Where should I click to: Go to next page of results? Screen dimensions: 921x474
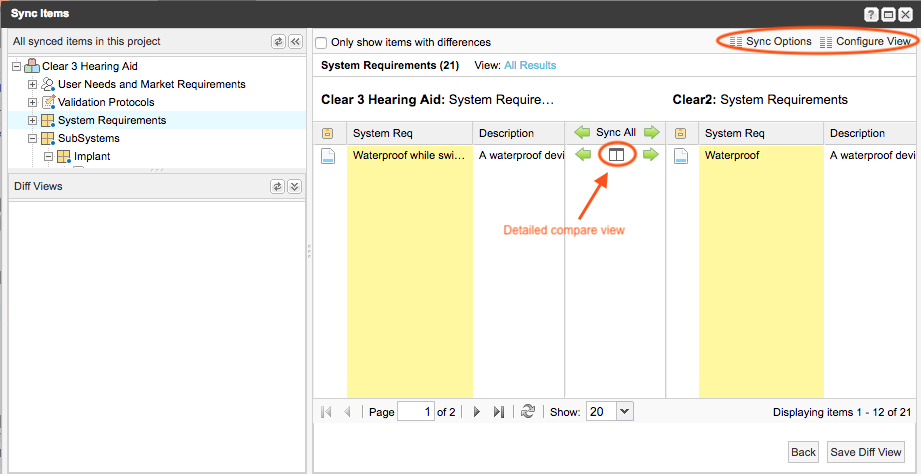pos(477,412)
